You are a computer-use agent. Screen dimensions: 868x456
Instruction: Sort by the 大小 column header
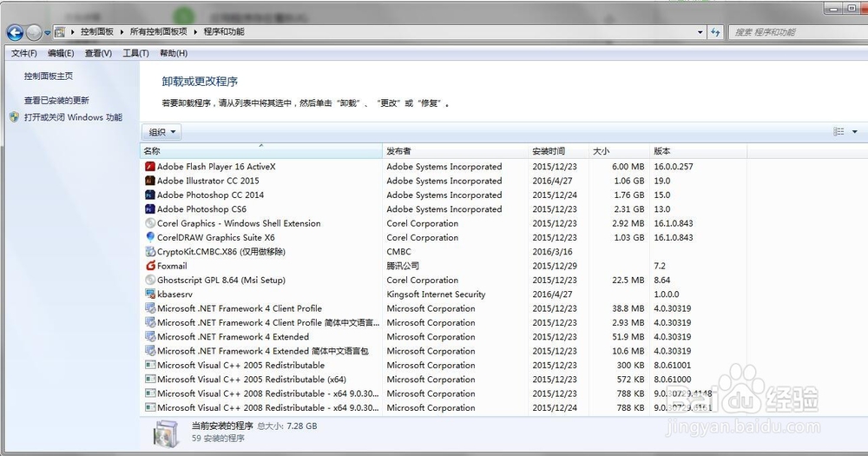[x=619, y=151]
